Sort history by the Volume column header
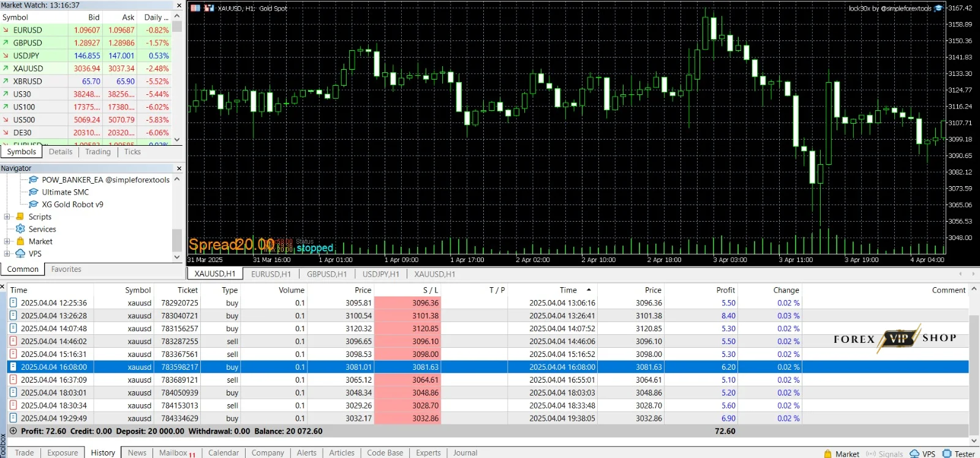 point(274,290)
